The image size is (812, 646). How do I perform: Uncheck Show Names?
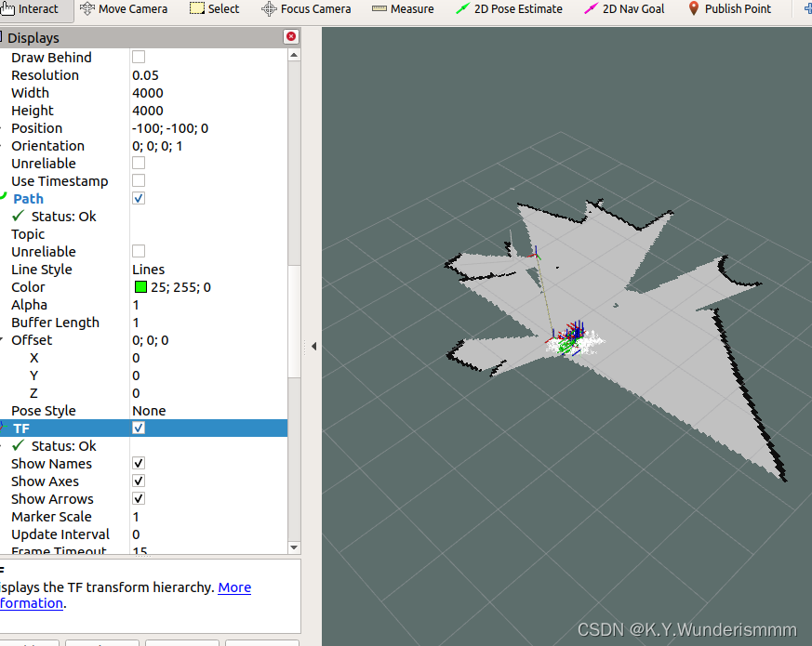[x=139, y=463]
